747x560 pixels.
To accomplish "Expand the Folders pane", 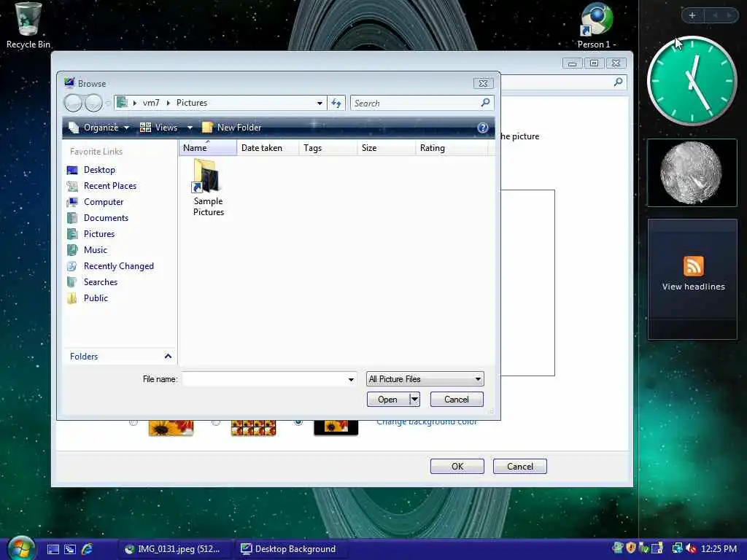I will coord(168,356).
